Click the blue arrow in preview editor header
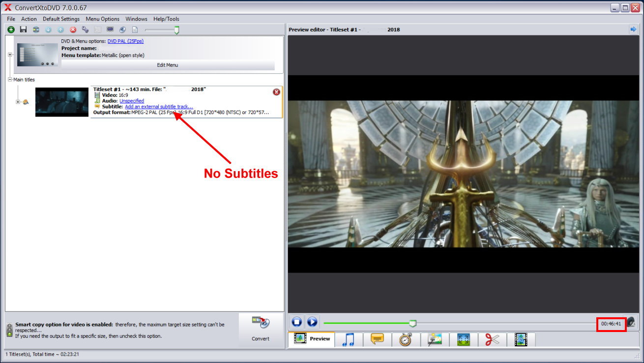The image size is (644, 363). click(x=633, y=30)
